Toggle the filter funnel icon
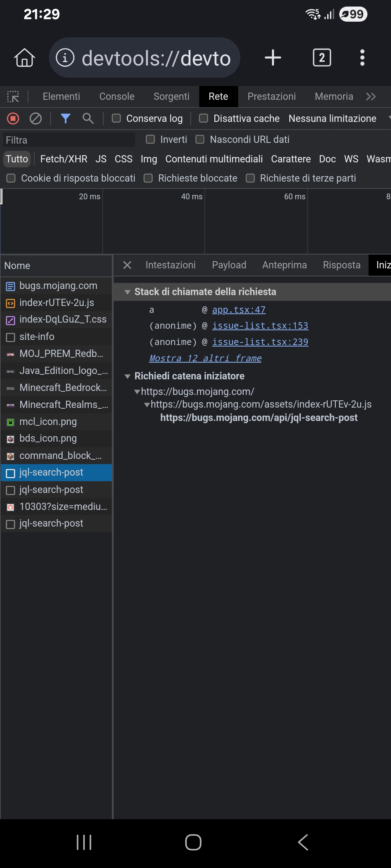This screenshot has height=868, width=391. click(66, 119)
